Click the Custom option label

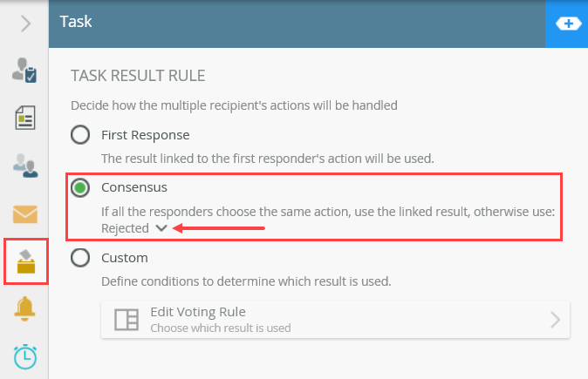click(x=125, y=258)
